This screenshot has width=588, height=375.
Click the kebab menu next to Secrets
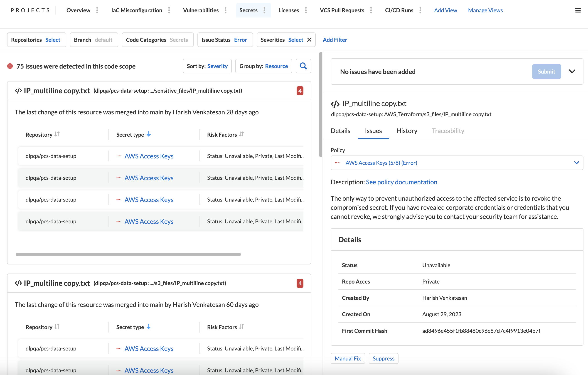pyautogui.click(x=264, y=10)
